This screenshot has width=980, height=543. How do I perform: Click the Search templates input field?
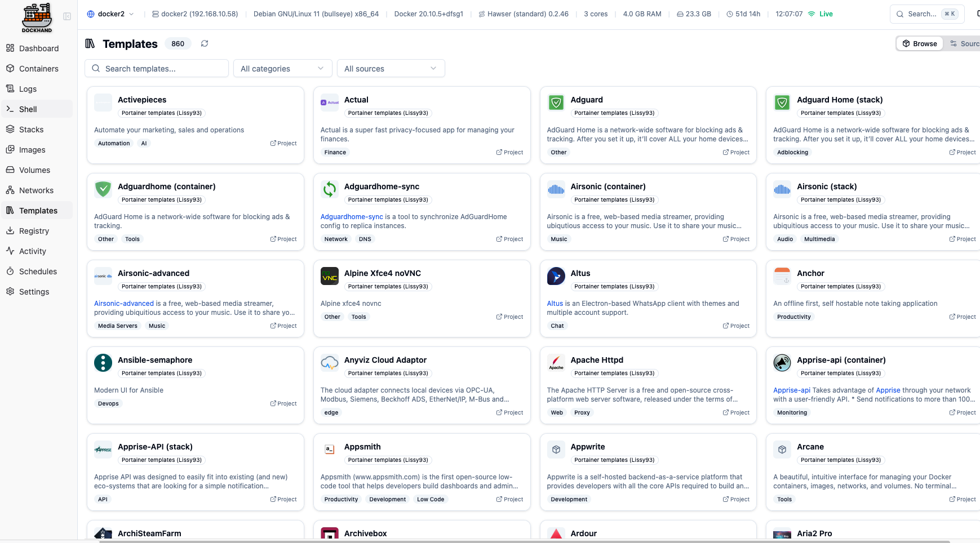click(157, 69)
